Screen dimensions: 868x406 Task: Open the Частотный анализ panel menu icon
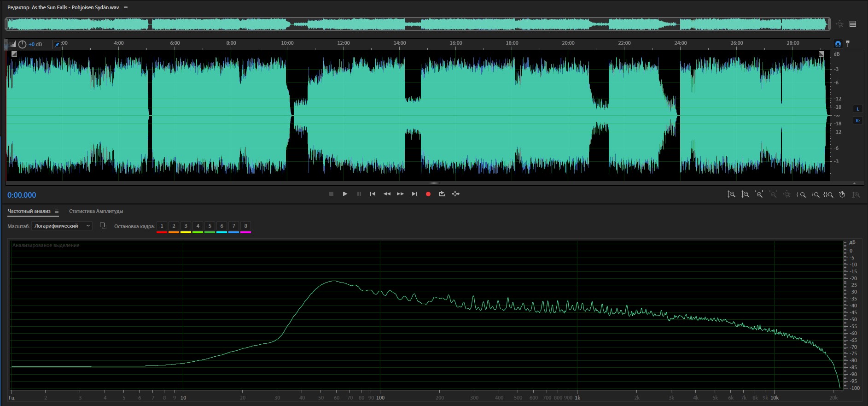coord(57,212)
